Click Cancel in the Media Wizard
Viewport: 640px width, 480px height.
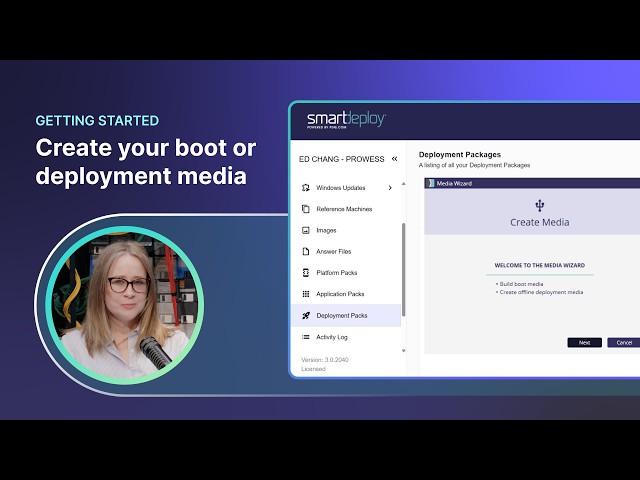623,342
